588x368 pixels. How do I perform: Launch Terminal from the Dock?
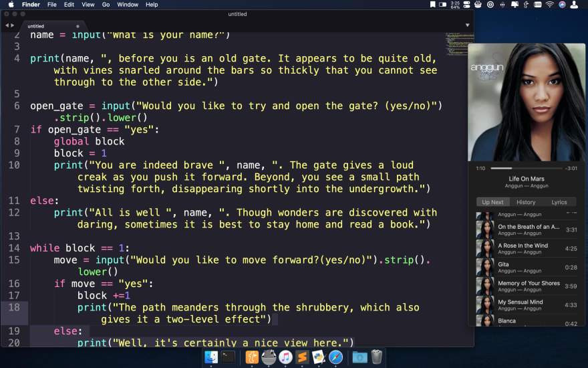point(228,357)
